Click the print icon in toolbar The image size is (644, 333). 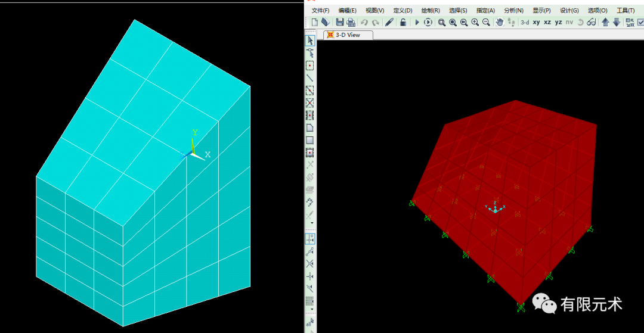351,22
